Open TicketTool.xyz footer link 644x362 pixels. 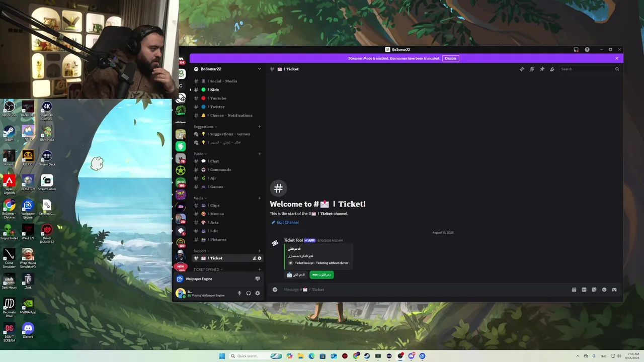[x=321, y=263]
